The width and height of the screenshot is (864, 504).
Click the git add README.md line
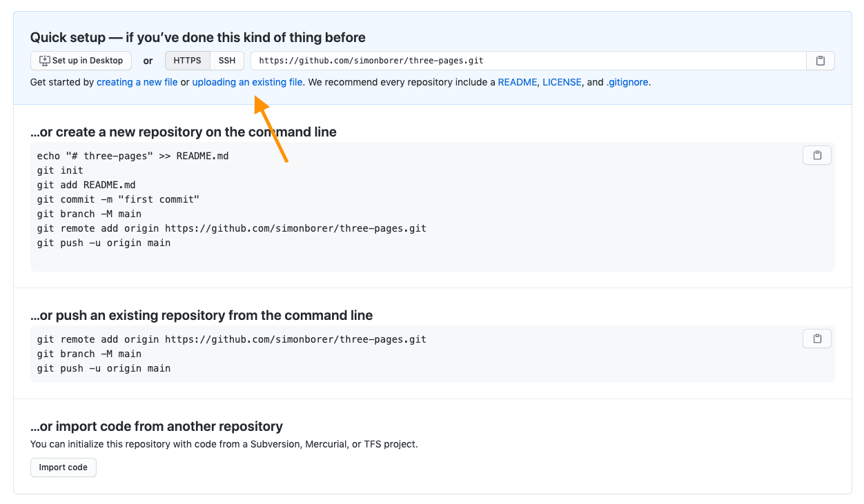click(86, 185)
